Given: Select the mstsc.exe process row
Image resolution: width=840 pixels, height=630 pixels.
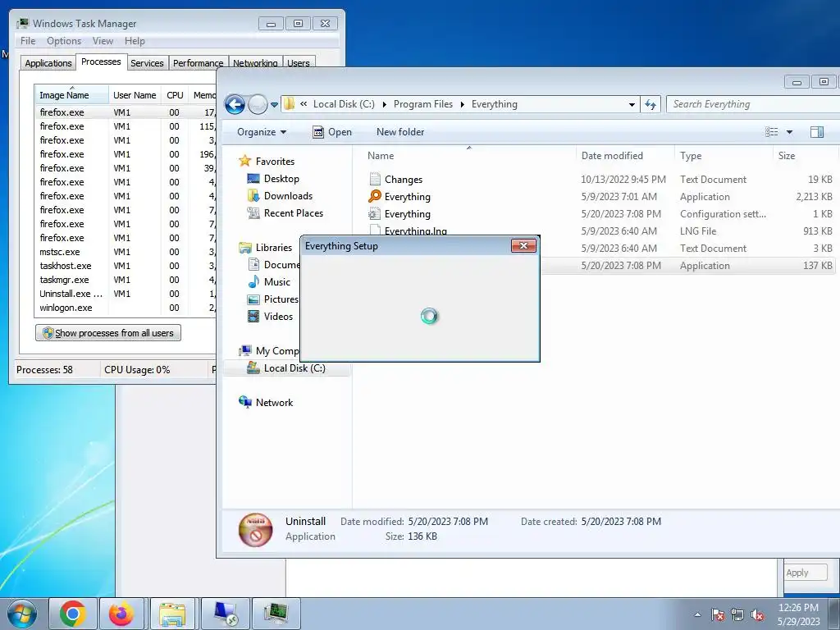Looking at the screenshot, I should pos(126,252).
